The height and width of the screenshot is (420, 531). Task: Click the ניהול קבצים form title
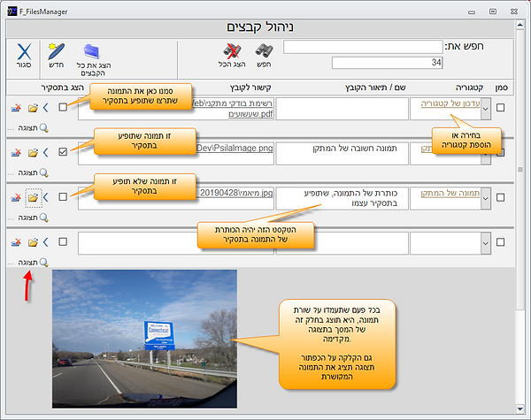coord(260,27)
